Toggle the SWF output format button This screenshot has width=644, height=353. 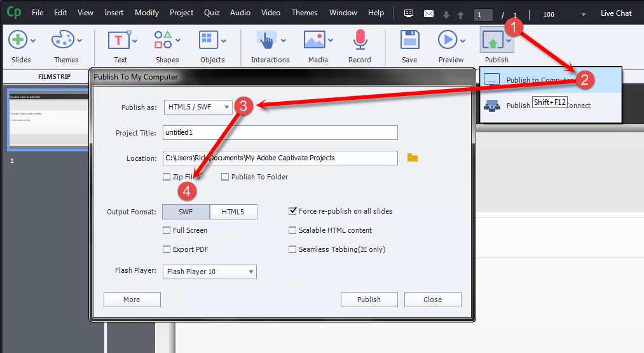[x=186, y=212]
